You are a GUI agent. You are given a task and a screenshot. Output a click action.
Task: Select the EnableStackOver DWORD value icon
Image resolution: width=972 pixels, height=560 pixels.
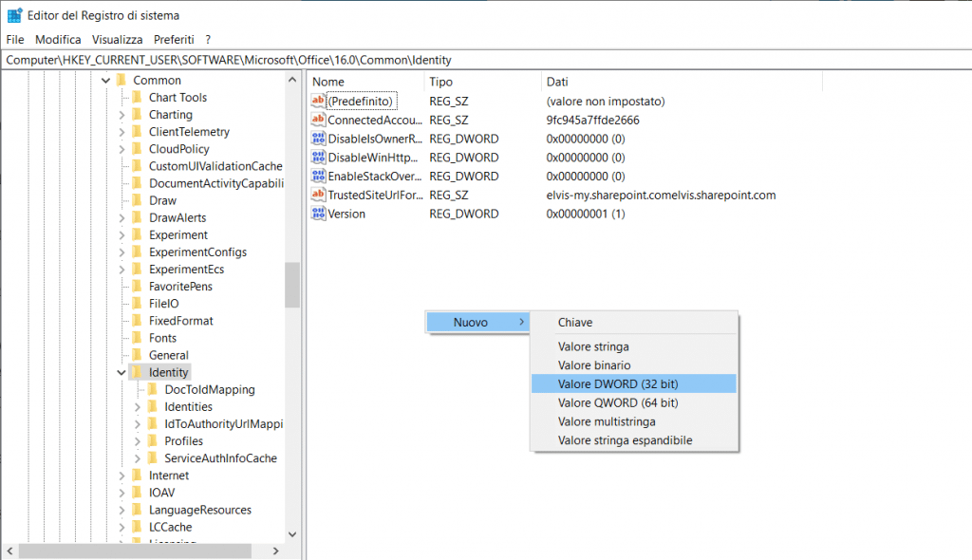(x=319, y=177)
